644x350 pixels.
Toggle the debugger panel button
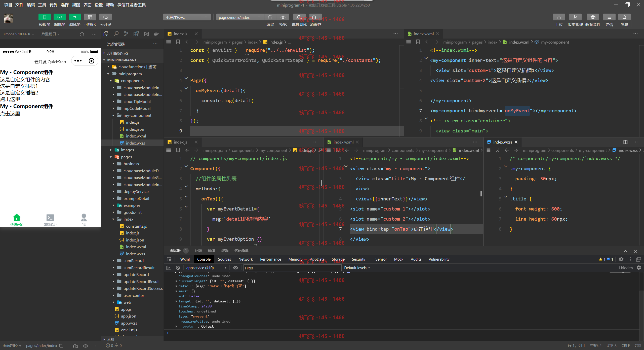click(75, 17)
